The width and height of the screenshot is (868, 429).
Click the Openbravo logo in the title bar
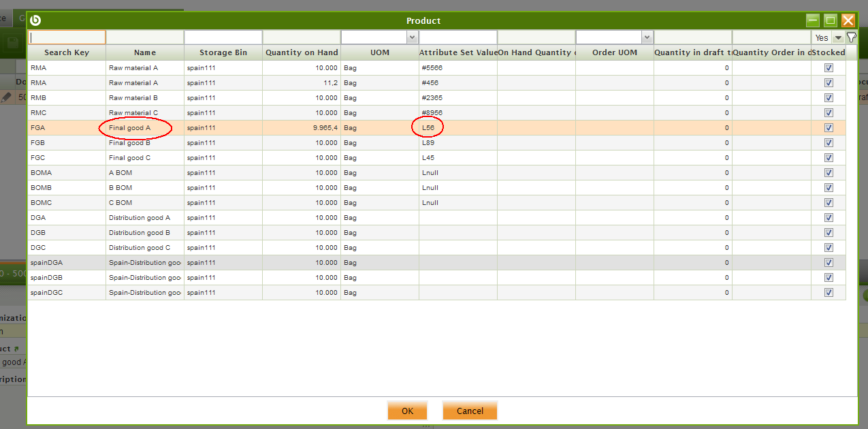coord(36,20)
